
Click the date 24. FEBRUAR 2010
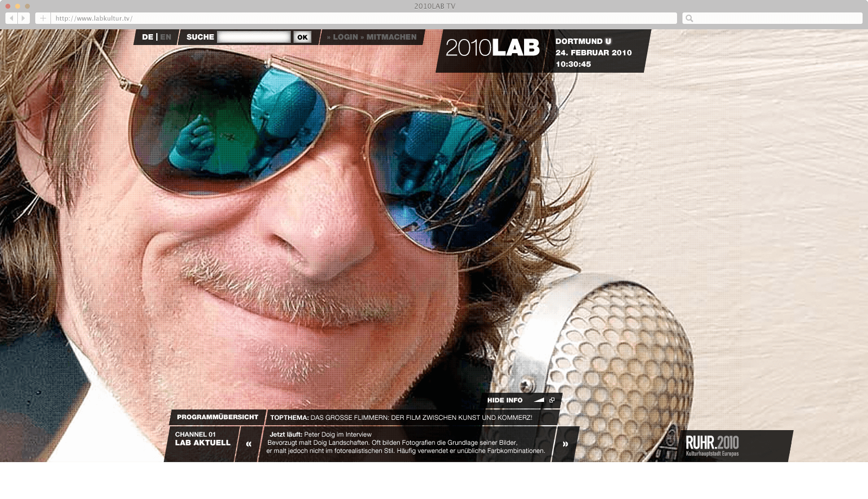click(593, 53)
